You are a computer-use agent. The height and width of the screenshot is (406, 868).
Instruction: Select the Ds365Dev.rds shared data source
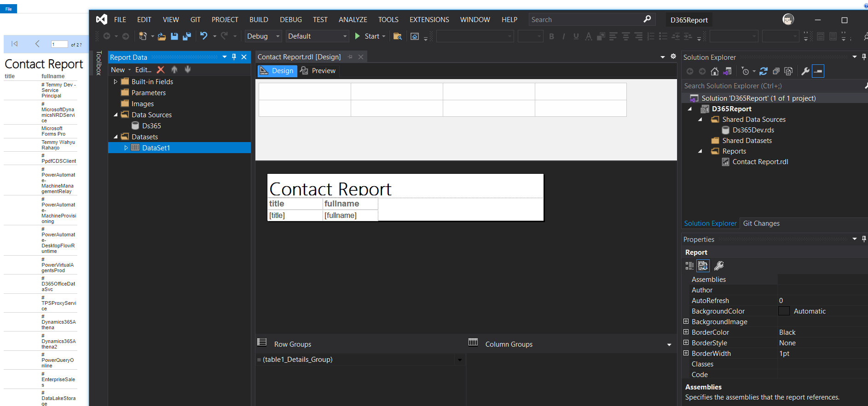[748, 130]
